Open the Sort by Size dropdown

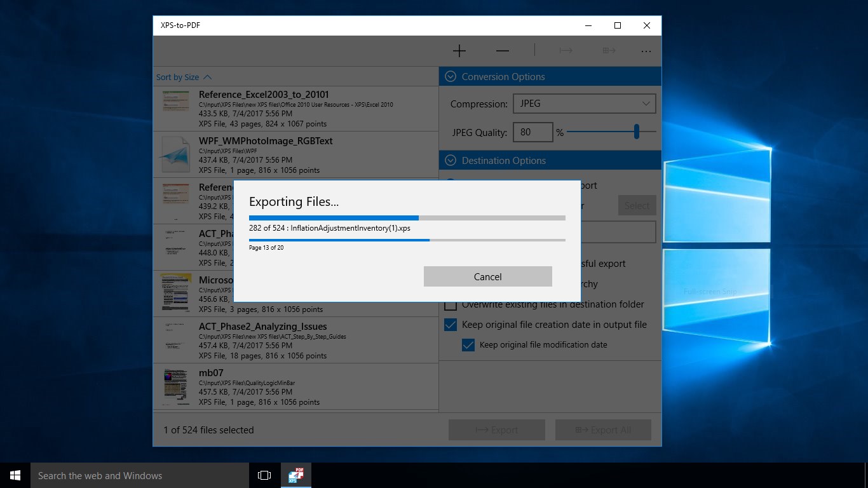click(x=184, y=78)
